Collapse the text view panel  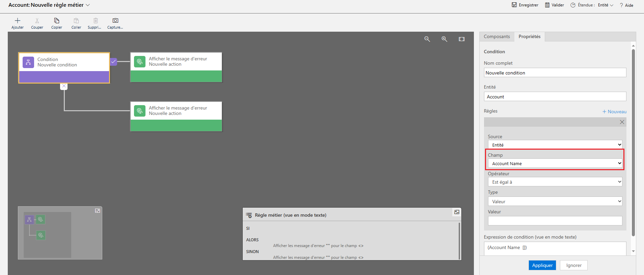[x=457, y=212]
